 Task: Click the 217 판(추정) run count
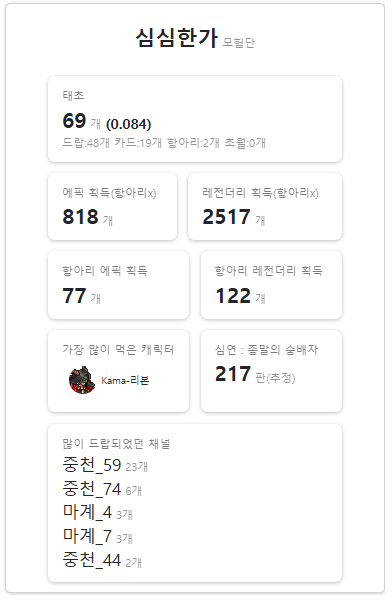coord(255,374)
